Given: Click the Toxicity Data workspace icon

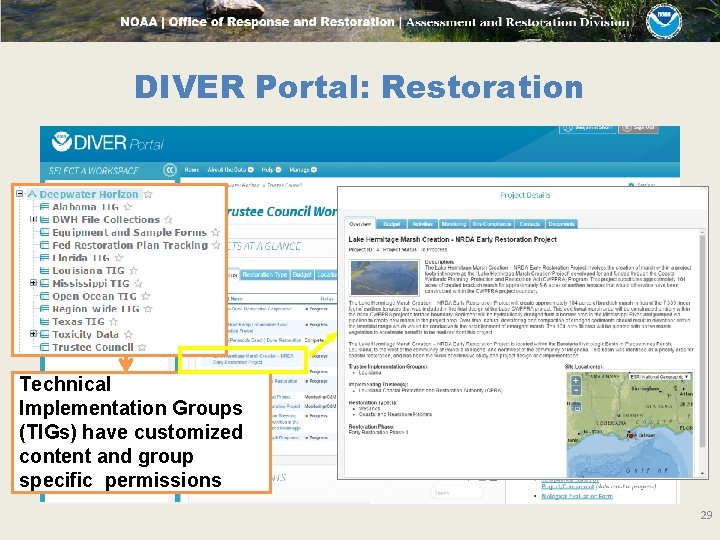Looking at the screenshot, I should click(45, 334).
